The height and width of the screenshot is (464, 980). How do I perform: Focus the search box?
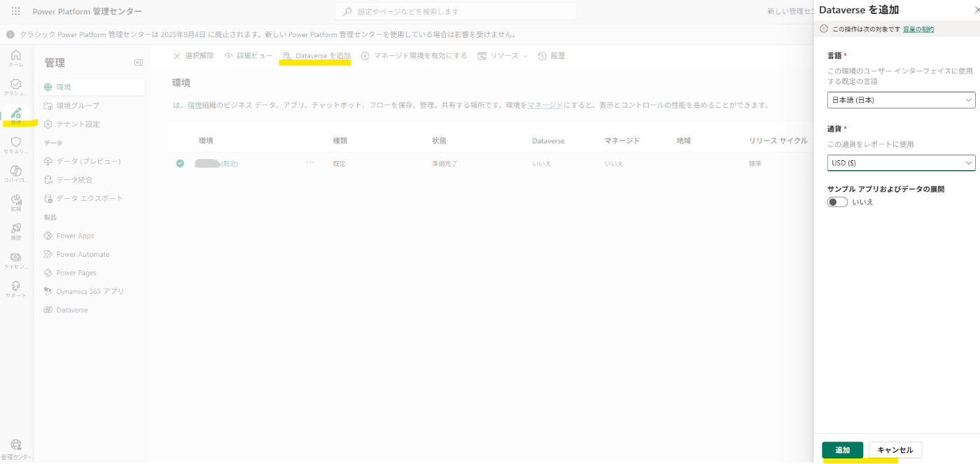(456, 12)
